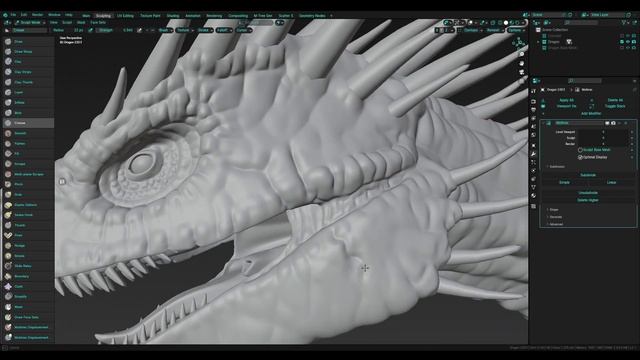This screenshot has width=640, height=360.
Task: Click the Subdivide button
Action: click(588, 175)
